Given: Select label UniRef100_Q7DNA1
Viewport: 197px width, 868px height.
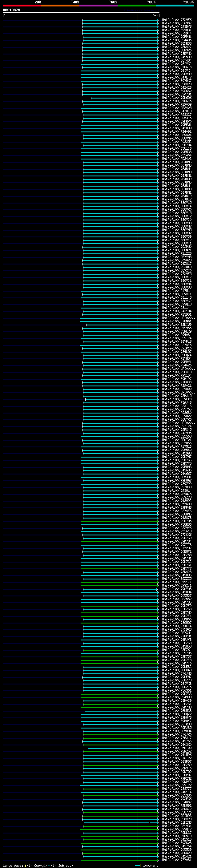Looking at the screenshot, I should (x=176, y=321).
